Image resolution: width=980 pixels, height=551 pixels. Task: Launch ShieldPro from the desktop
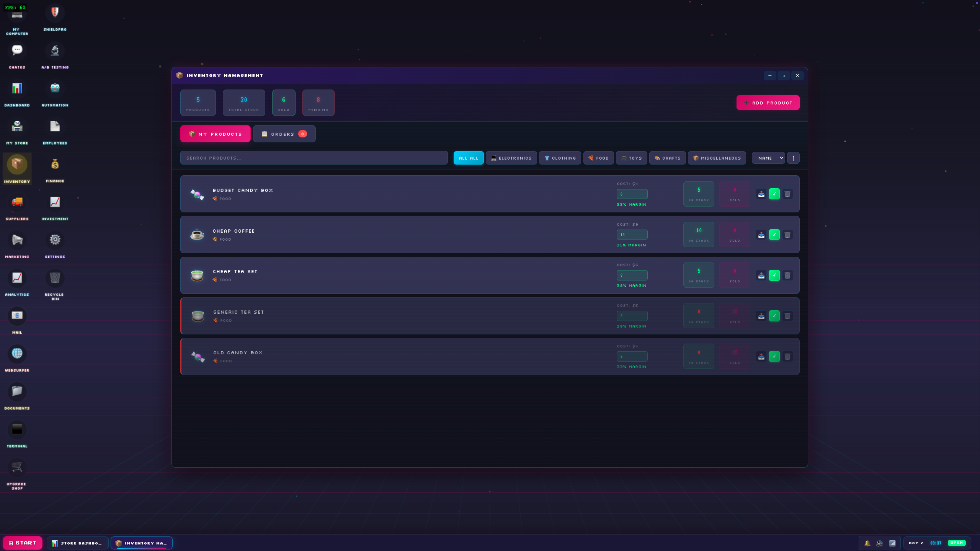pos(55,13)
